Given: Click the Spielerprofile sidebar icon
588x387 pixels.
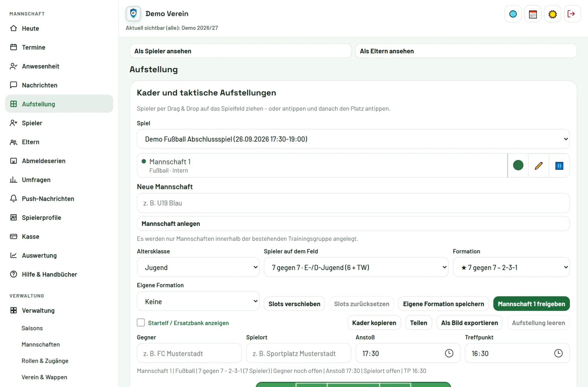Looking at the screenshot, I should click(14, 218).
